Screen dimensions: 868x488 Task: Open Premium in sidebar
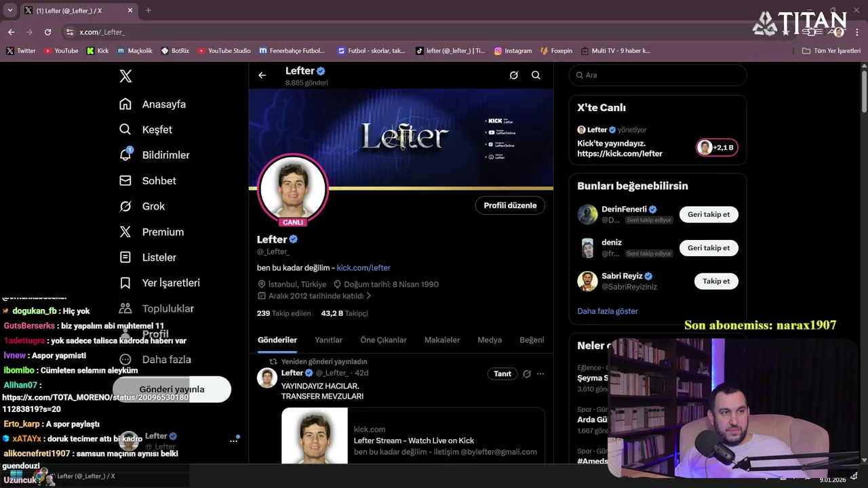pos(151,232)
